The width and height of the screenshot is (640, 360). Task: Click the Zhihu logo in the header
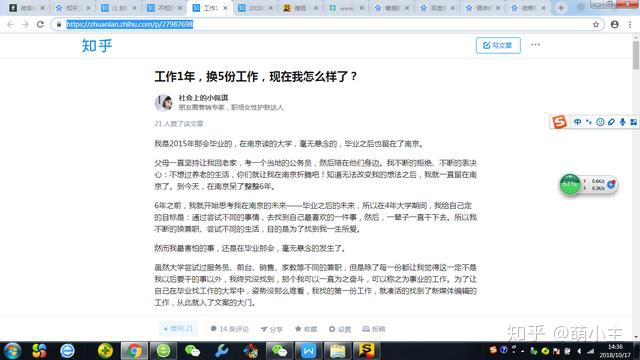(97, 45)
